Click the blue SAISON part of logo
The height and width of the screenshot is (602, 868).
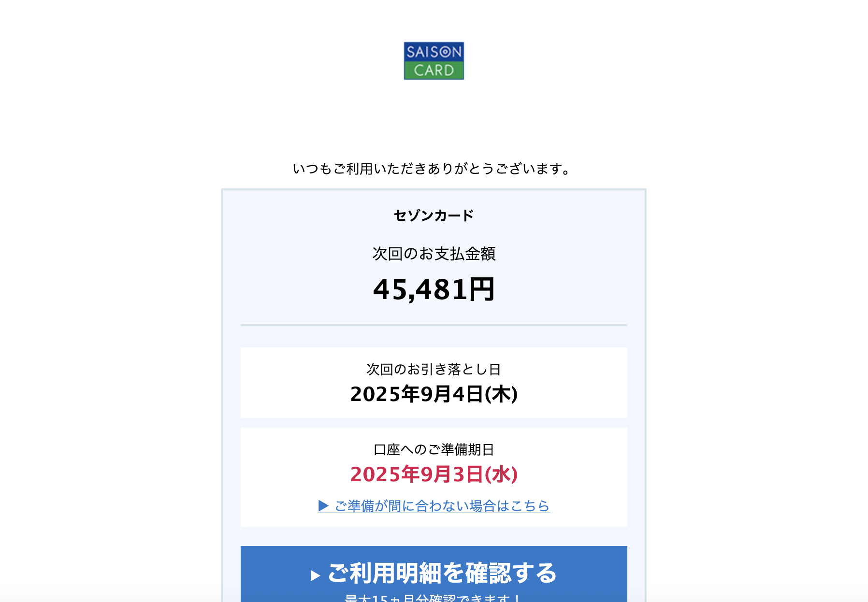coord(434,52)
